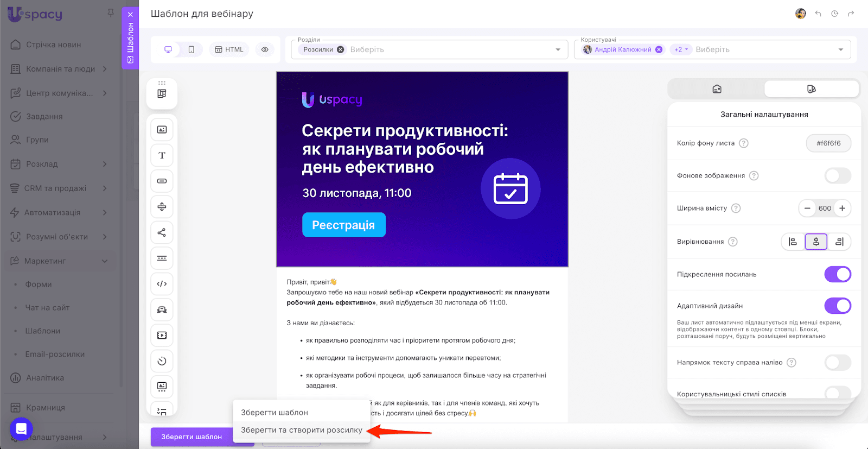Align content to the right
This screenshot has width=868, height=449.
839,242
